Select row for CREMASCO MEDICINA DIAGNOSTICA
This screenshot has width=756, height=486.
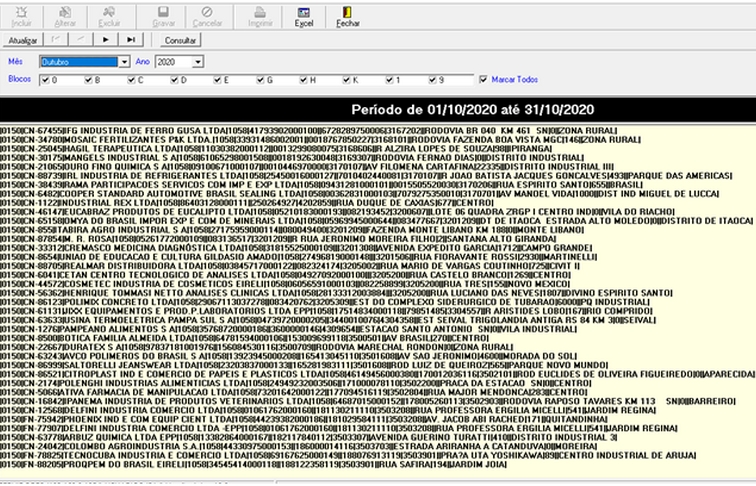(296, 248)
